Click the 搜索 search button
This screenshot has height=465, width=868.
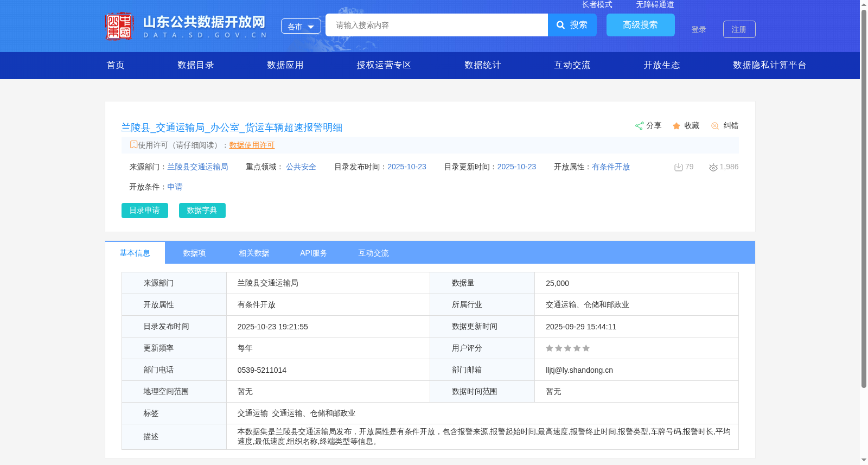click(572, 25)
